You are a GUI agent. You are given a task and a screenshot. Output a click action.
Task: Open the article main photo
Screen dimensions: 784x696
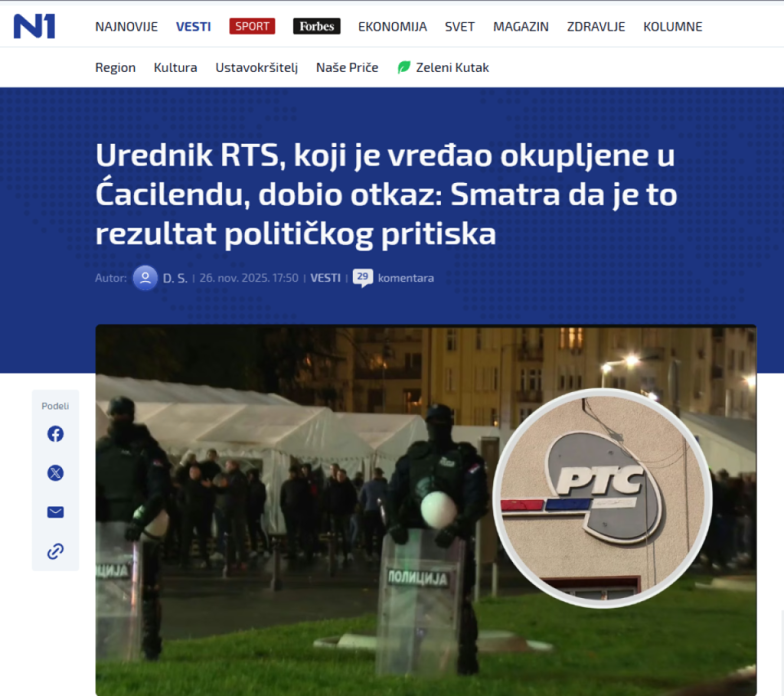pos(426,510)
